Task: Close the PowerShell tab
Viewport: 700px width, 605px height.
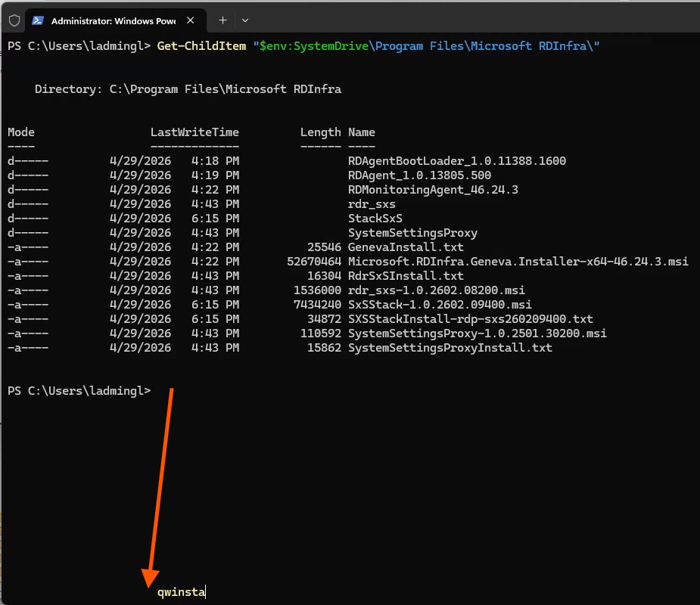Action: tap(191, 20)
